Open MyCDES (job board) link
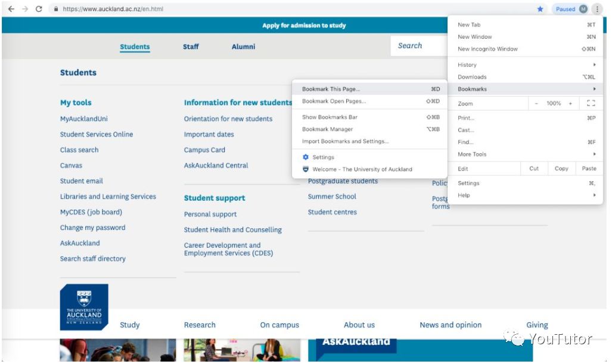Viewport: 612px width, 364px height. [x=91, y=212]
